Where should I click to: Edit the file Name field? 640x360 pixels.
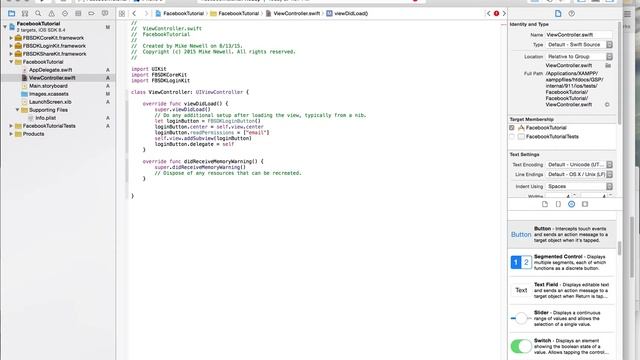pyautogui.click(x=579, y=35)
